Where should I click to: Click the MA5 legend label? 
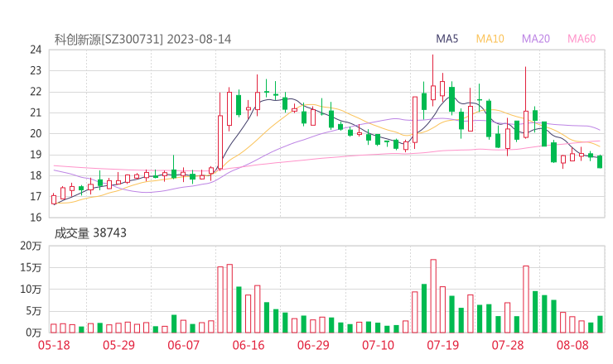click(446, 39)
